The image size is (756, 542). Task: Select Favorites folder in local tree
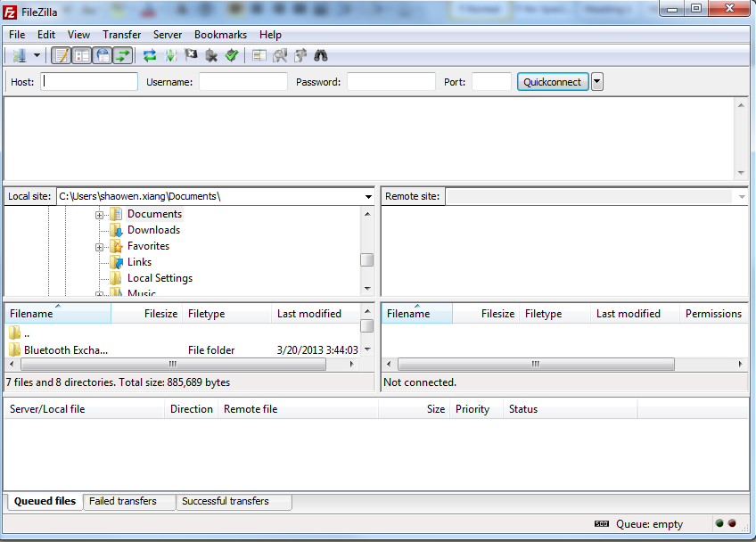148,246
